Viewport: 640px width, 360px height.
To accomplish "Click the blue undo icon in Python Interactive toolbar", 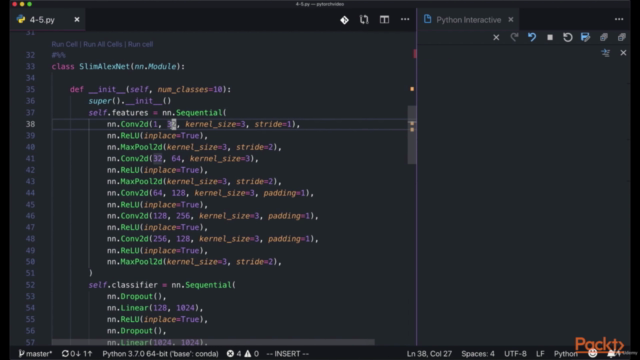I will (532, 37).
